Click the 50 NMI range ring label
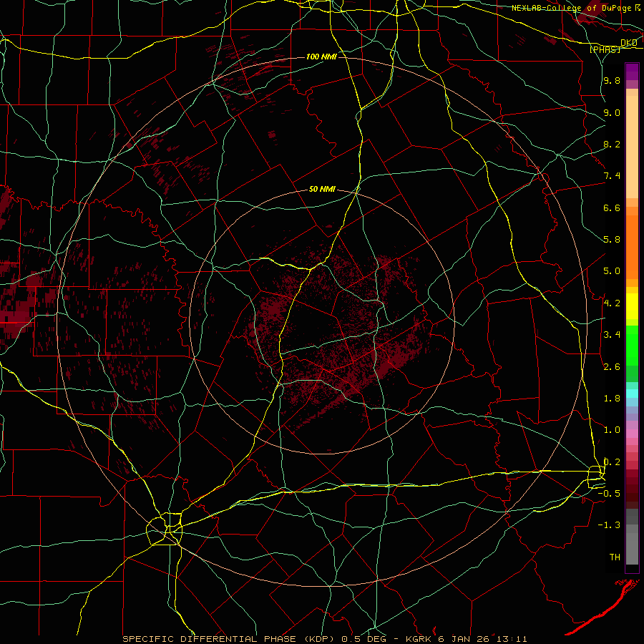 [322, 190]
